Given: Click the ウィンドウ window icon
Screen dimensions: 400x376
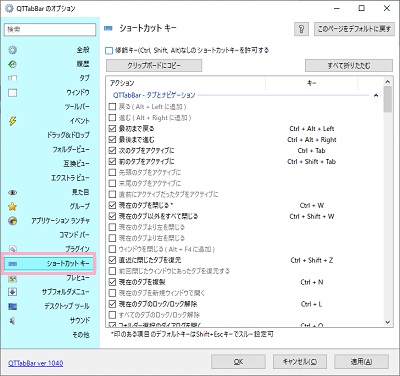Looking at the screenshot, I should click(12, 93).
